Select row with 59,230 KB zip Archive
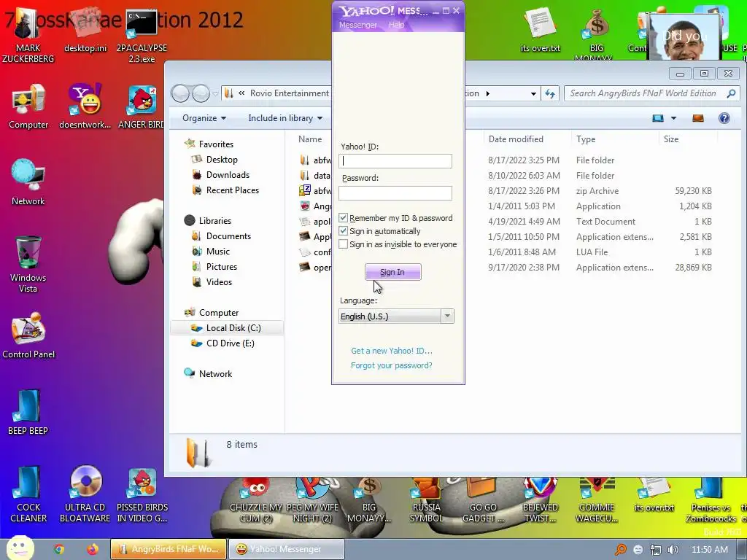The height and width of the screenshot is (560, 747). click(x=506, y=190)
